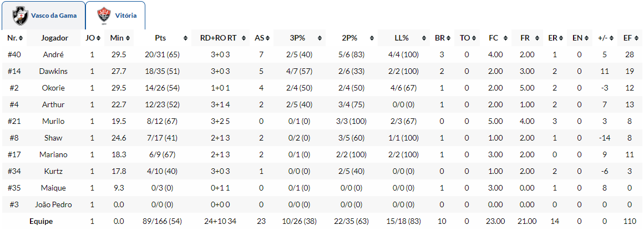The height and width of the screenshot is (230, 644).
Task: Sort assists with AS column arrows
Action: pyautogui.click(x=268, y=38)
